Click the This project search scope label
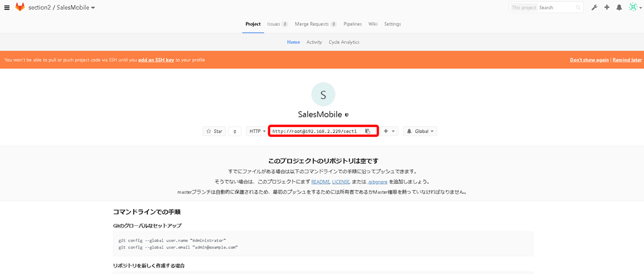 pos(524,8)
